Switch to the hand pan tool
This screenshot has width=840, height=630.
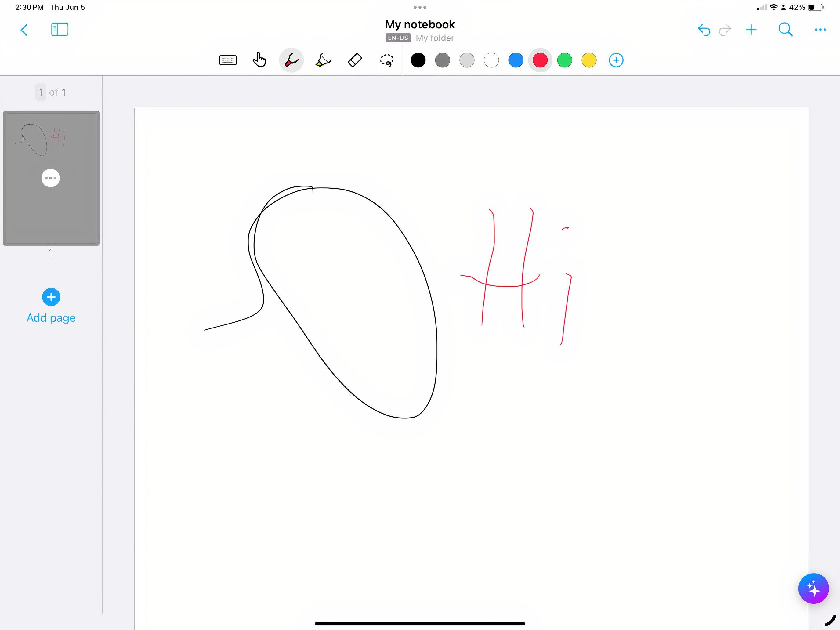click(x=259, y=60)
